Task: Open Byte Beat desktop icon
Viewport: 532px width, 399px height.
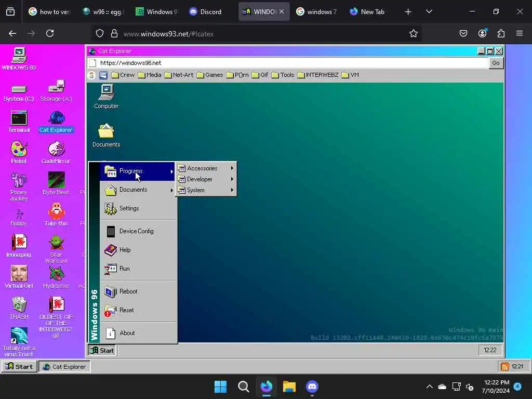Action: [56, 183]
